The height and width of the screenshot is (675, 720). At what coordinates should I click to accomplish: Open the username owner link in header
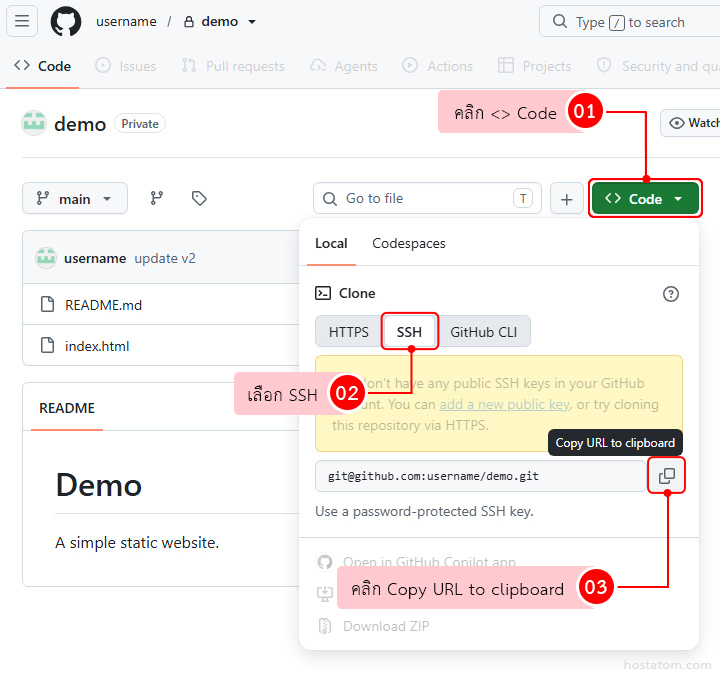[x=126, y=22]
